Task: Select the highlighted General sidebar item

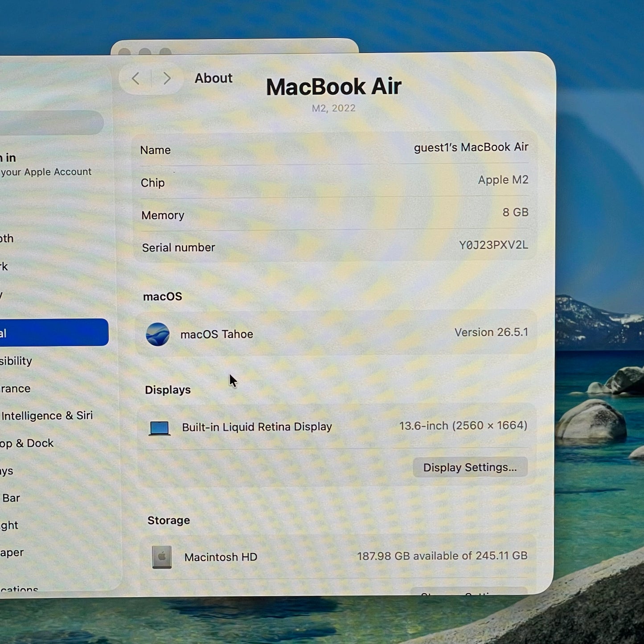Action: point(54,332)
